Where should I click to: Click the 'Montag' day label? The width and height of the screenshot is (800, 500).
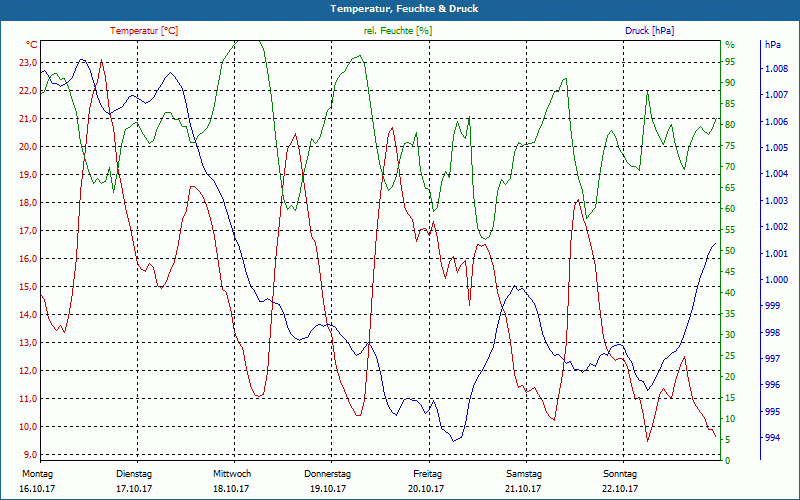point(37,474)
